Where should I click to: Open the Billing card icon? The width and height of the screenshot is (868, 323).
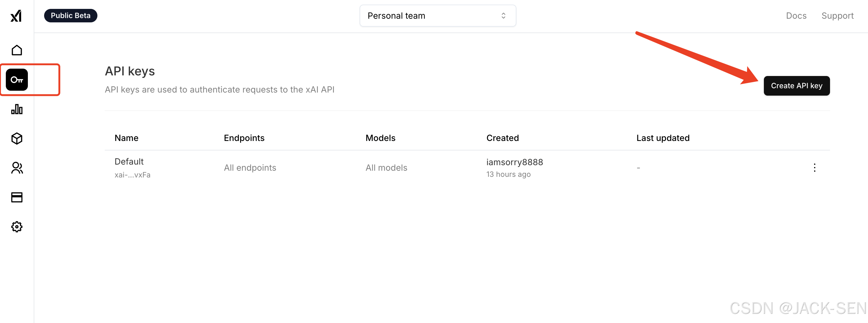coord(17,197)
